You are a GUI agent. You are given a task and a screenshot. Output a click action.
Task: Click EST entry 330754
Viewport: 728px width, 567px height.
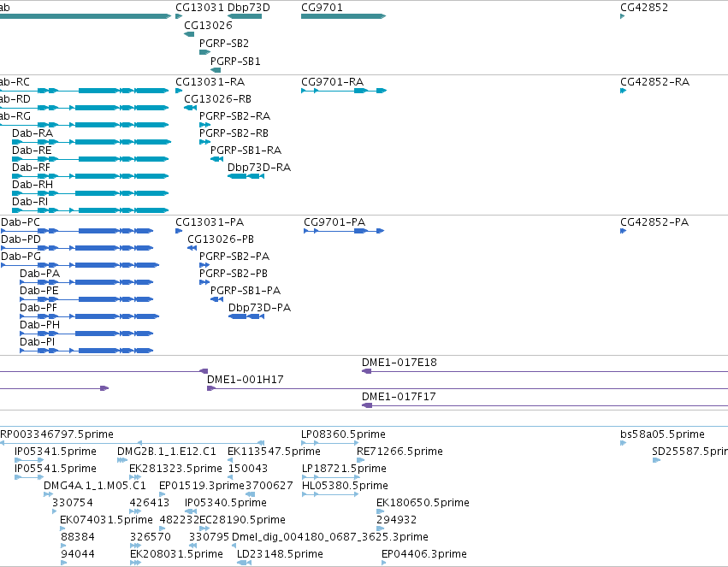coord(73,503)
